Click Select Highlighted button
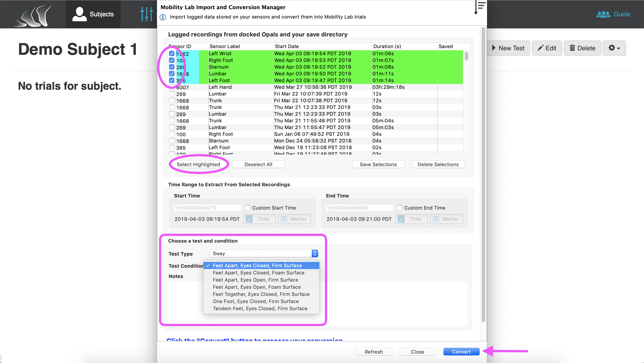 click(x=198, y=164)
